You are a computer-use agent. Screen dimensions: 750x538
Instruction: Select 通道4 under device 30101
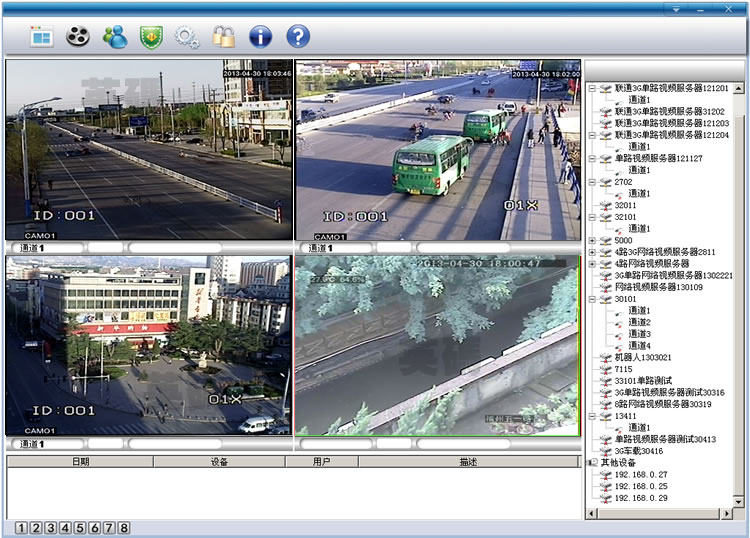coord(639,346)
